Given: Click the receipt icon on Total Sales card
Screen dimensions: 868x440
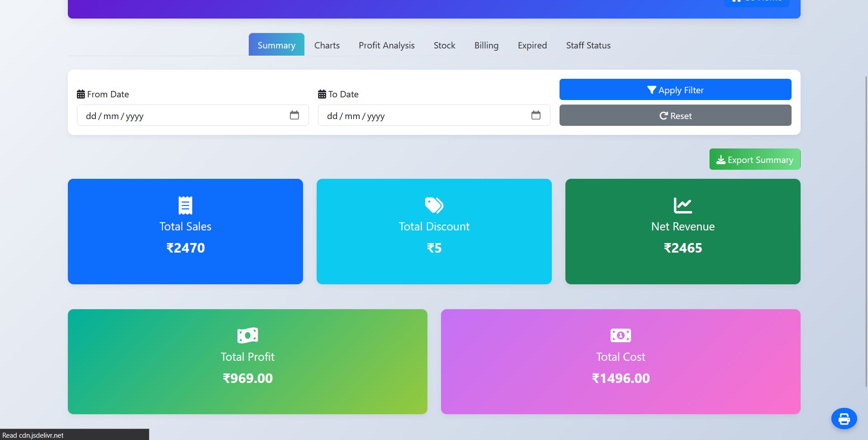Looking at the screenshot, I should [185, 205].
